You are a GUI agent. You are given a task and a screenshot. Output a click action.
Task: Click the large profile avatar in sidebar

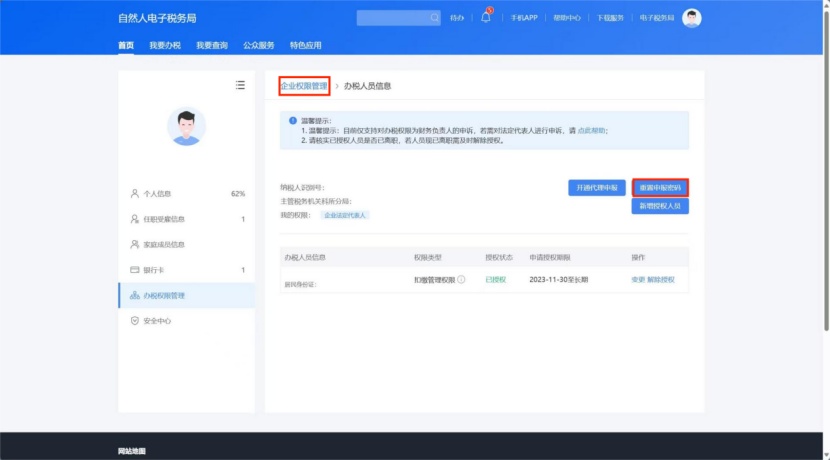[x=186, y=127]
